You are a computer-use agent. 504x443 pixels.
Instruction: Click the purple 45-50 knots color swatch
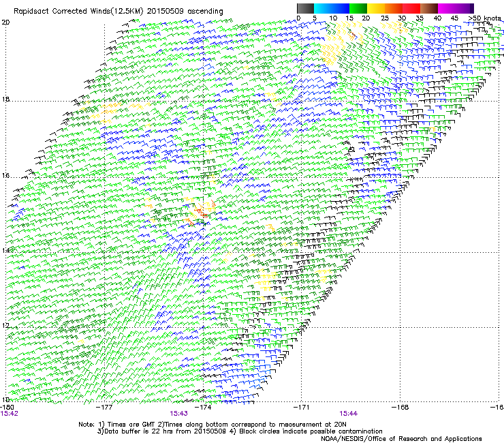coord(464,8)
